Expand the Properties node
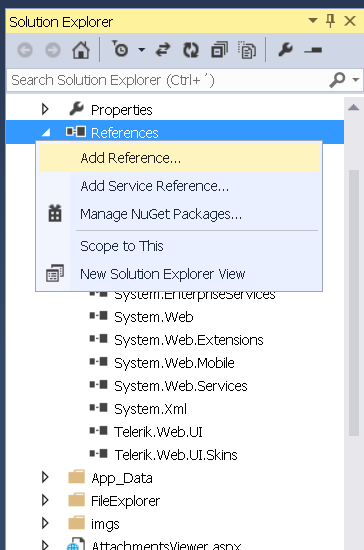 click(x=45, y=109)
